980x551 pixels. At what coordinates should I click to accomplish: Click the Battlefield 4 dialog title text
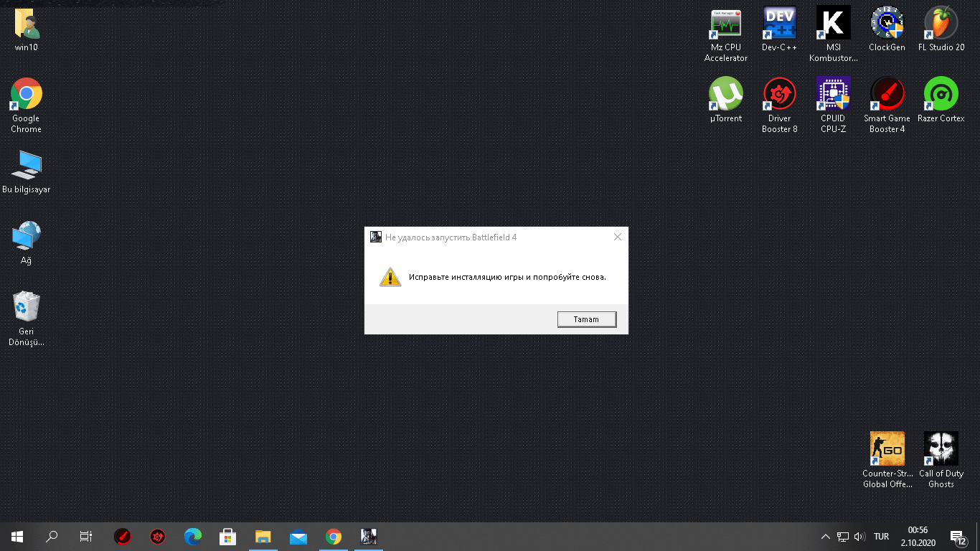451,237
